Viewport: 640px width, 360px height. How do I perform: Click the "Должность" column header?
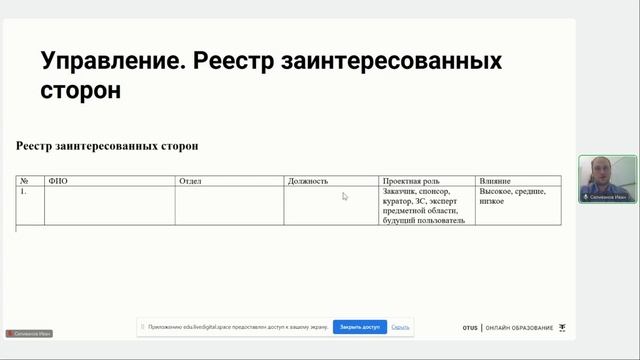[331, 181]
